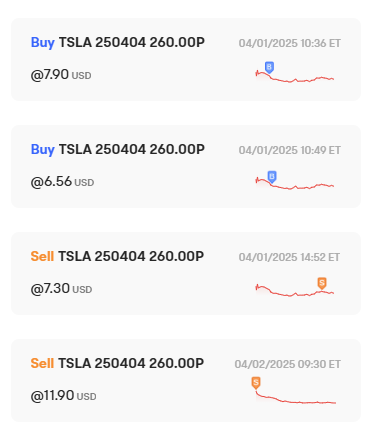Select the sparkline chart for the 10:49 order

point(295,180)
